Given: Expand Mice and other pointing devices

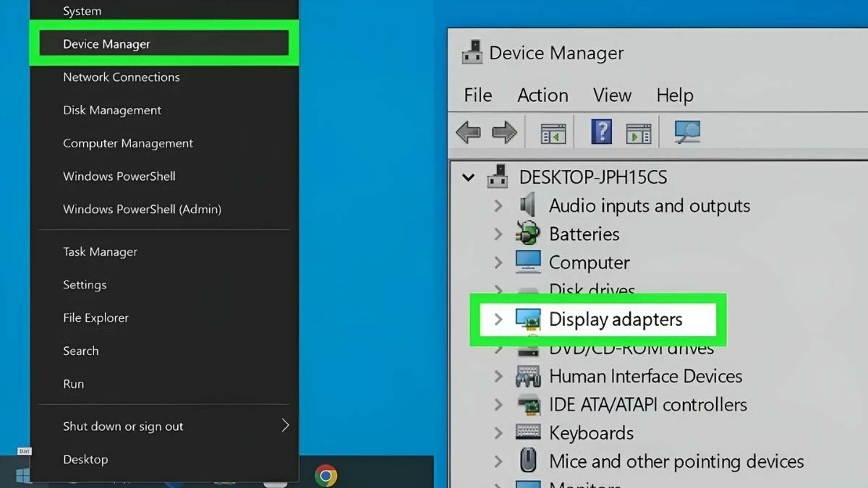Looking at the screenshot, I should 498,461.
